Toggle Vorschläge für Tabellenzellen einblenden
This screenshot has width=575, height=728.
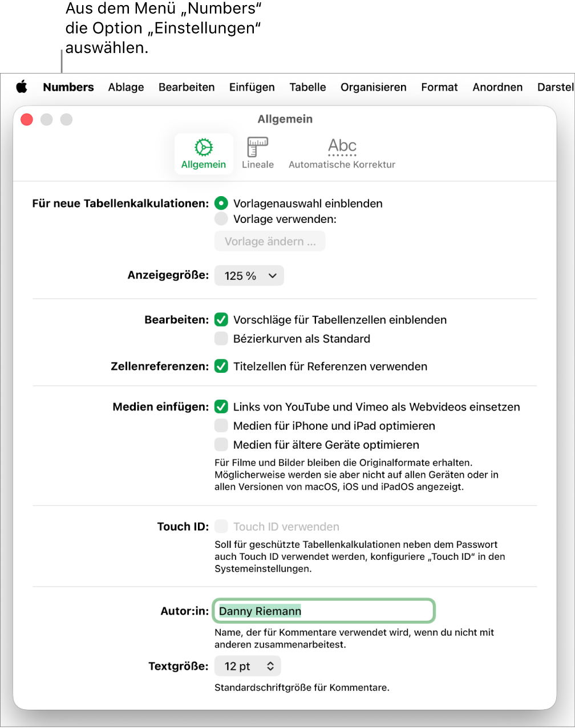pyautogui.click(x=221, y=320)
